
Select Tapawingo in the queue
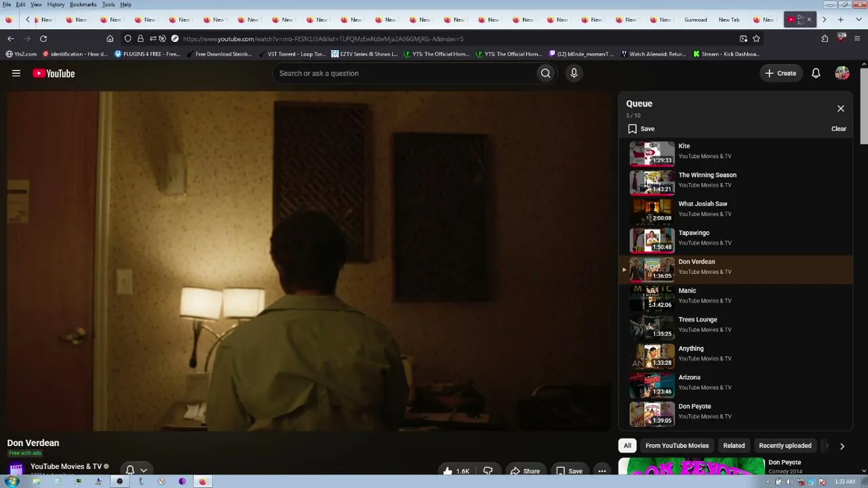coord(736,240)
